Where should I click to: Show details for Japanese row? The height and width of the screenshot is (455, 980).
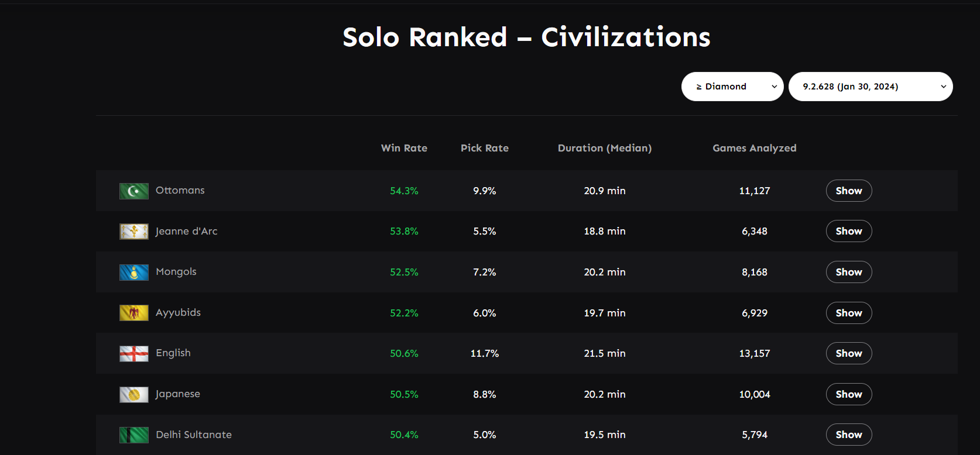pos(849,394)
